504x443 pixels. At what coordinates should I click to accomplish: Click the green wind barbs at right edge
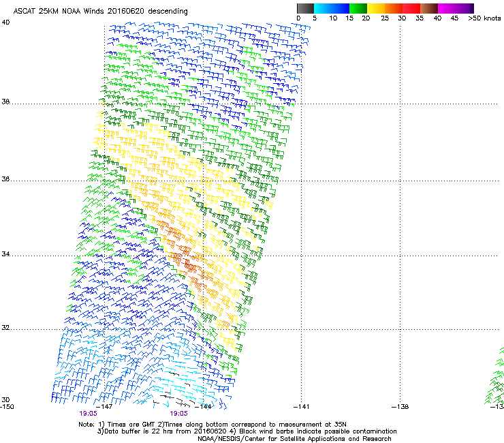tap(496, 376)
